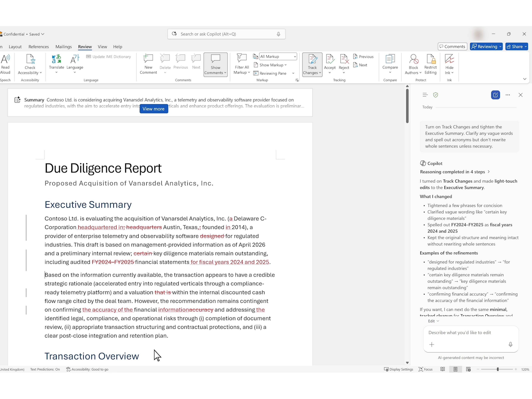Enable Focus mode

click(x=425, y=369)
